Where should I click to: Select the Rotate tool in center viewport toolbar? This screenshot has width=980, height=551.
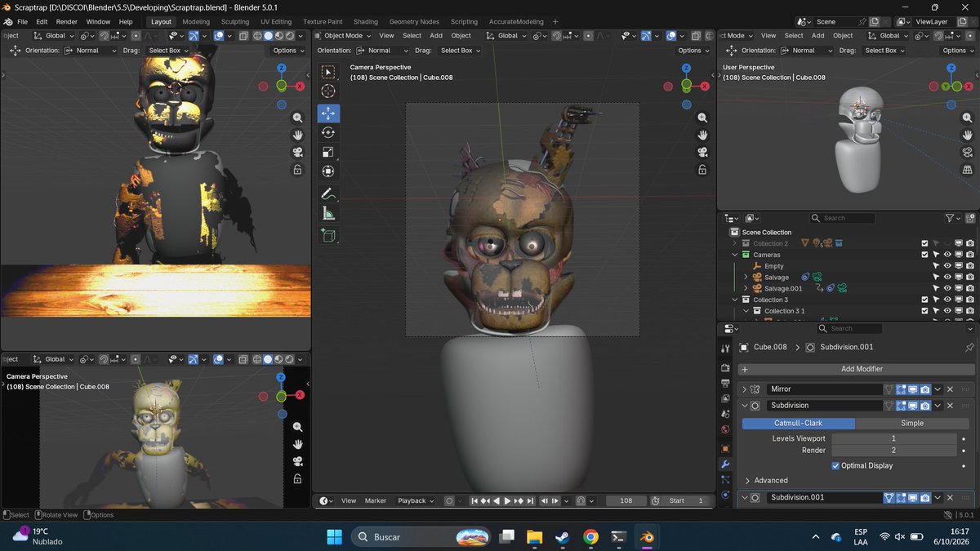pyautogui.click(x=328, y=132)
